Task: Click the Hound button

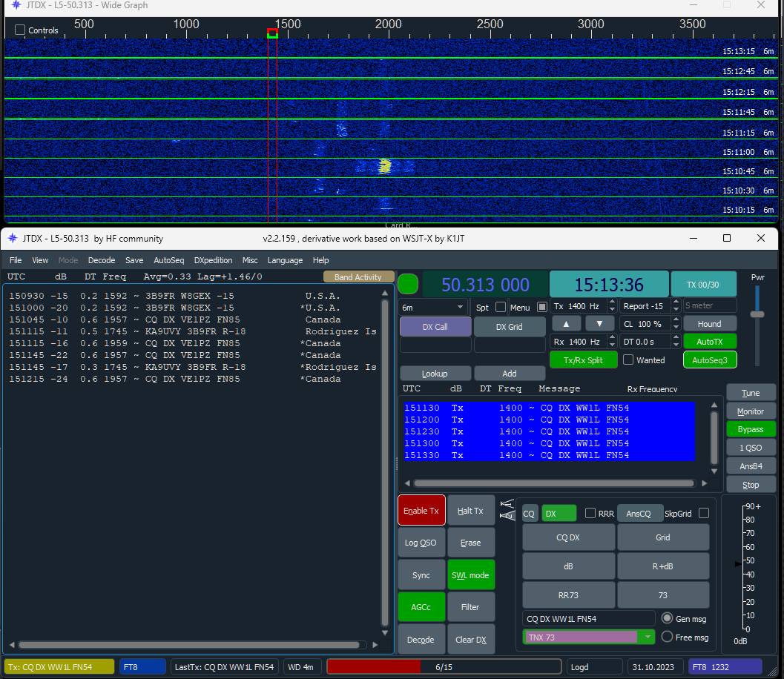Action: click(x=710, y=324)
